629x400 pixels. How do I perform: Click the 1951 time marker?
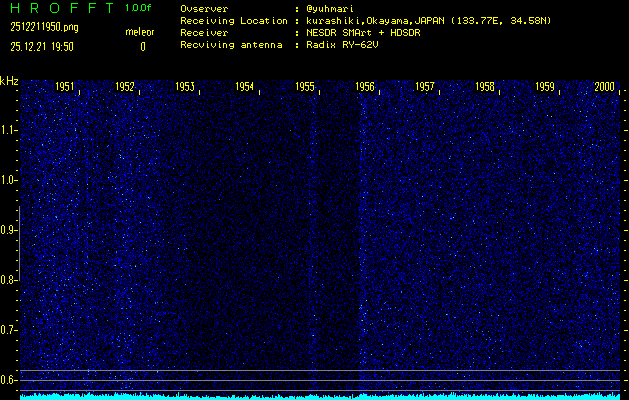point(65,87)
